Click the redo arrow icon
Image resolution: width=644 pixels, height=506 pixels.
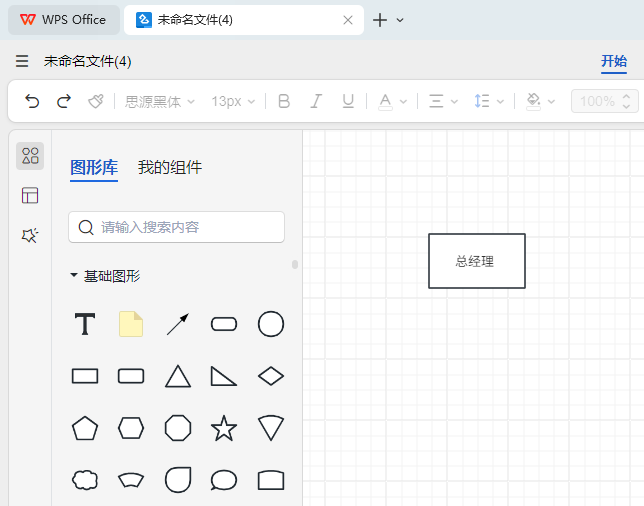[x=64, y=101]
